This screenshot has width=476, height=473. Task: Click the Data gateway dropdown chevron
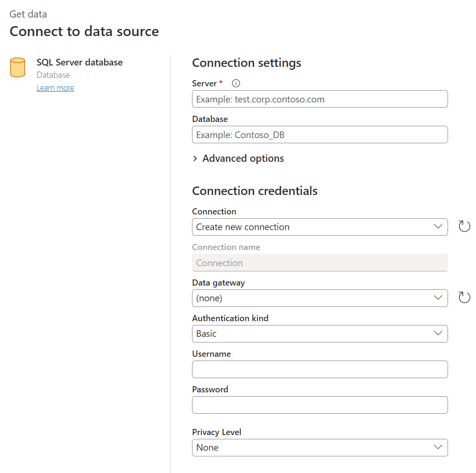(439, 298)
